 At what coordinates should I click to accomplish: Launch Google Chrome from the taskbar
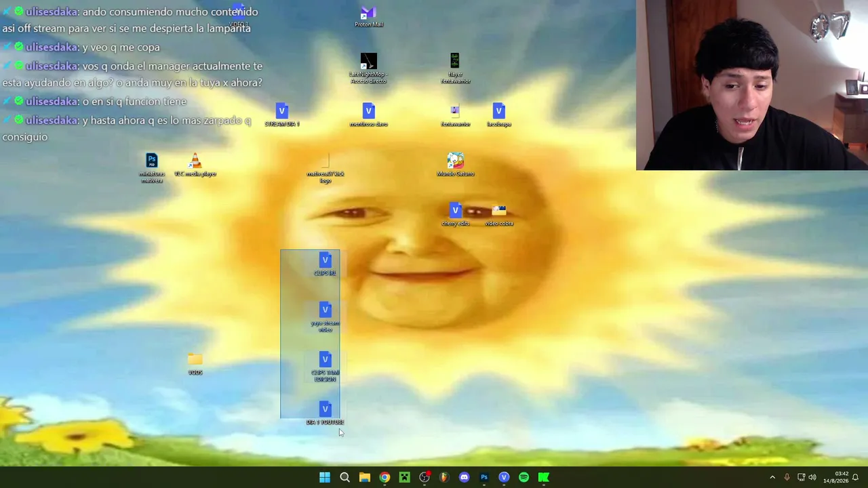384,477
